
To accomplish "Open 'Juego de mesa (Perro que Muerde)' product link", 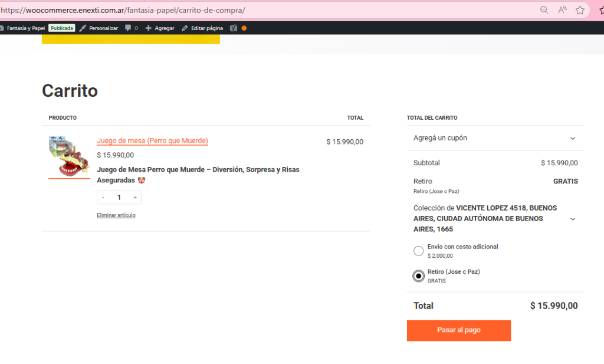I will point(152,141).
